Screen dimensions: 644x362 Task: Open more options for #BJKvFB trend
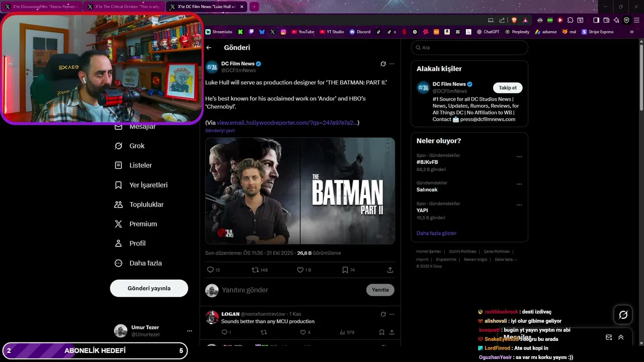[x=519, y=157]
